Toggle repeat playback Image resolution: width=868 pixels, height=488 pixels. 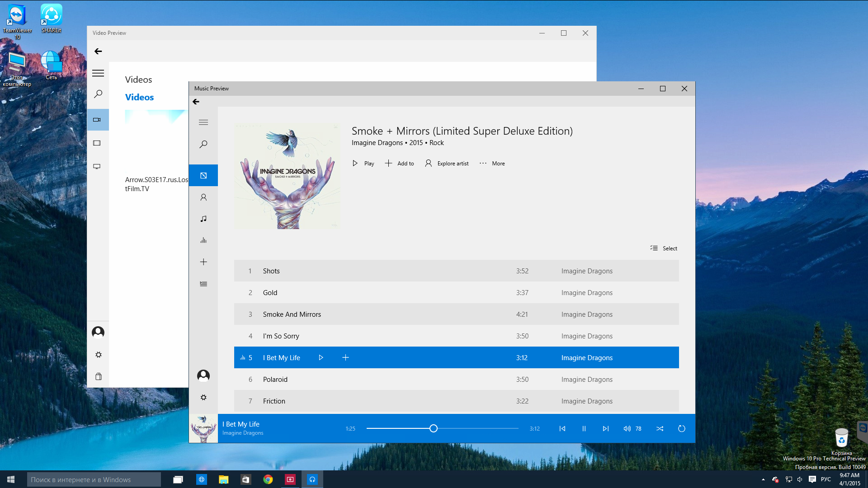(x=682, y=429)
